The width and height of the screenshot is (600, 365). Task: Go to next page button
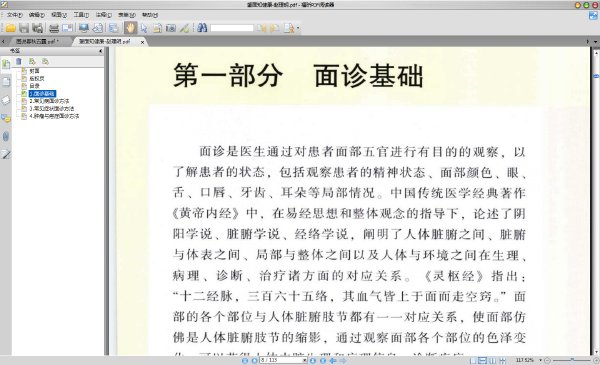pos(313,360)
